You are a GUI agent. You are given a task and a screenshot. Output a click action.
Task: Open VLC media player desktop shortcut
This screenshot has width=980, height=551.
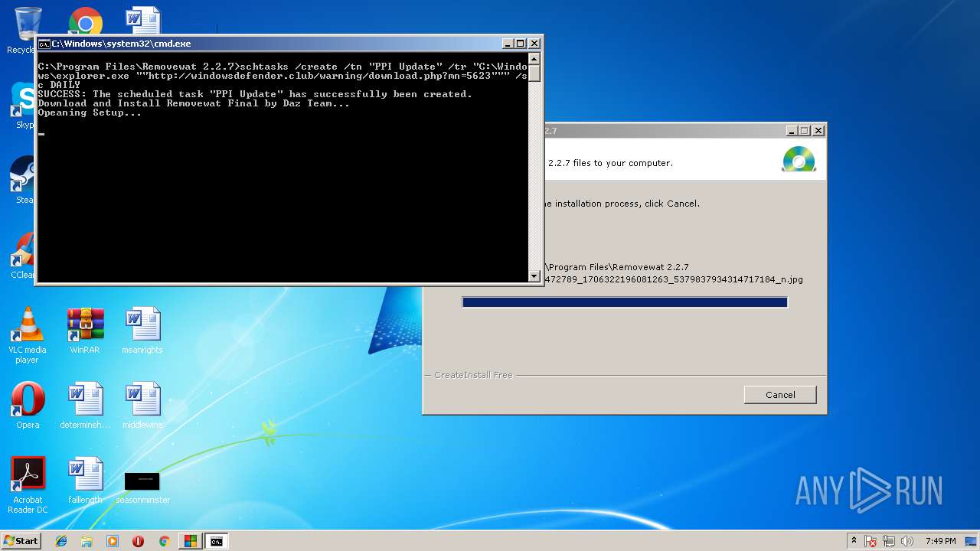pyautogui.click(x=28, y=335)
